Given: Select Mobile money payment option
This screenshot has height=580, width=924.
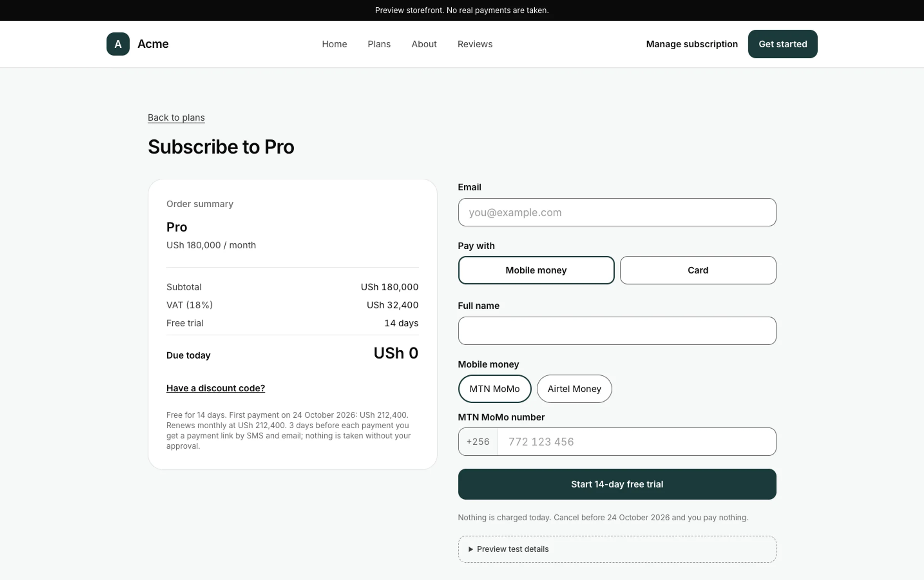Looking at the screenshot, I should click(x=536, y=270).
